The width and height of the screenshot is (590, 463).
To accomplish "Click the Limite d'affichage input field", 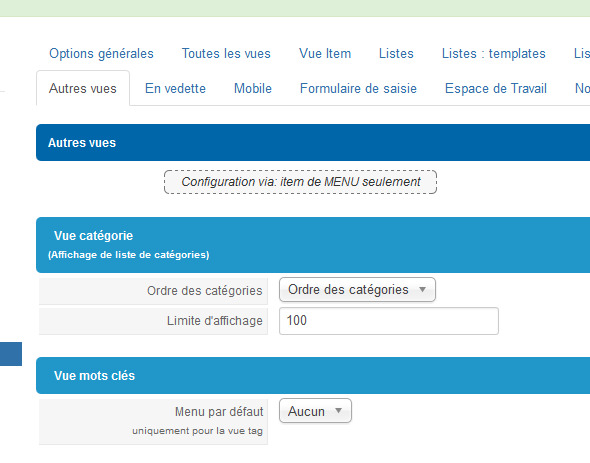I will (389, 321).
